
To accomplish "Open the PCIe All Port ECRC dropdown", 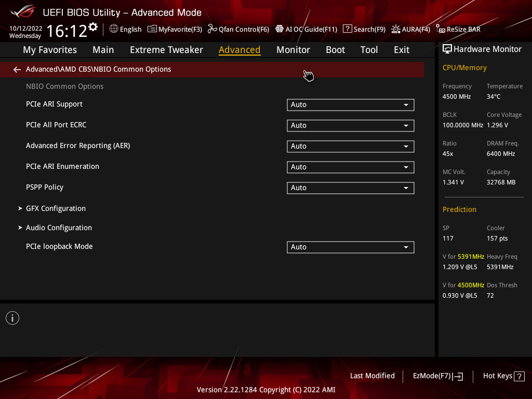I will [351, 126].
